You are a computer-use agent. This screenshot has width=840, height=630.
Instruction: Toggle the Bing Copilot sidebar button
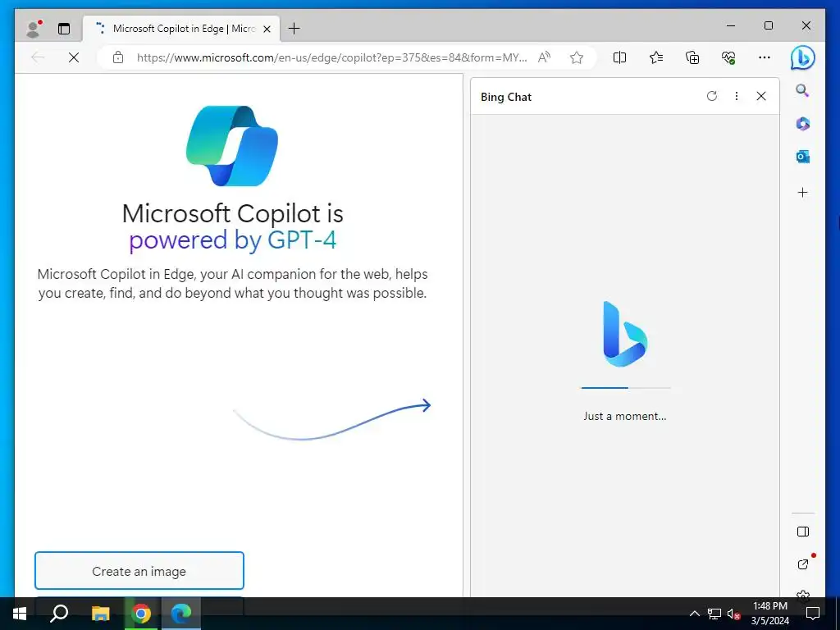802,58
